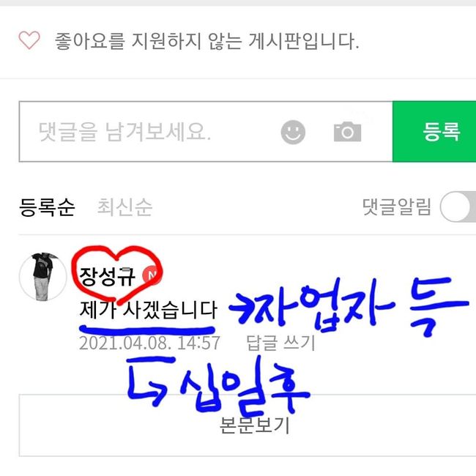Toggle the 댓글알림 notification switch
The image size is (476, 476).
pos(458,207)
